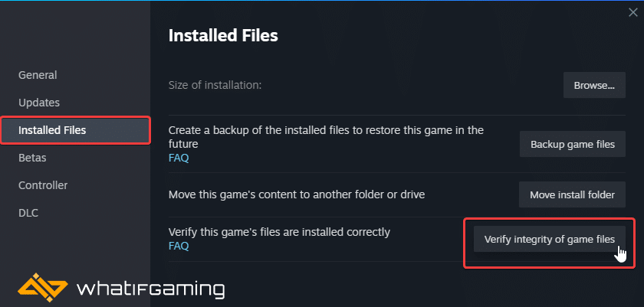Click the Browse... button
Screen dimensions: 644x307
click(594, 85)
